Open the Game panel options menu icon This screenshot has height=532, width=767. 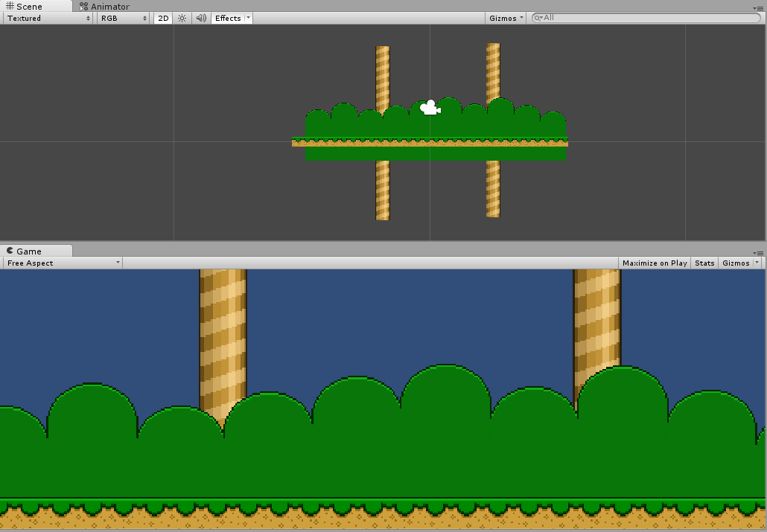(x=758, y=252)
